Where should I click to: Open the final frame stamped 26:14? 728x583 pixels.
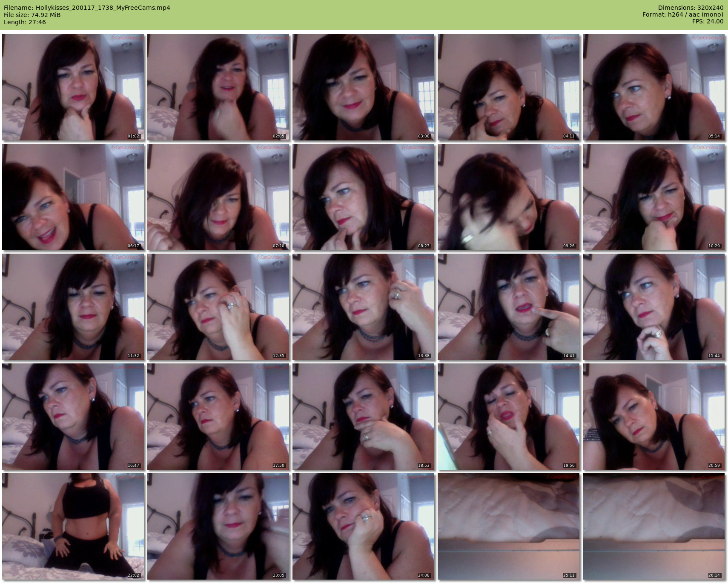654,526
